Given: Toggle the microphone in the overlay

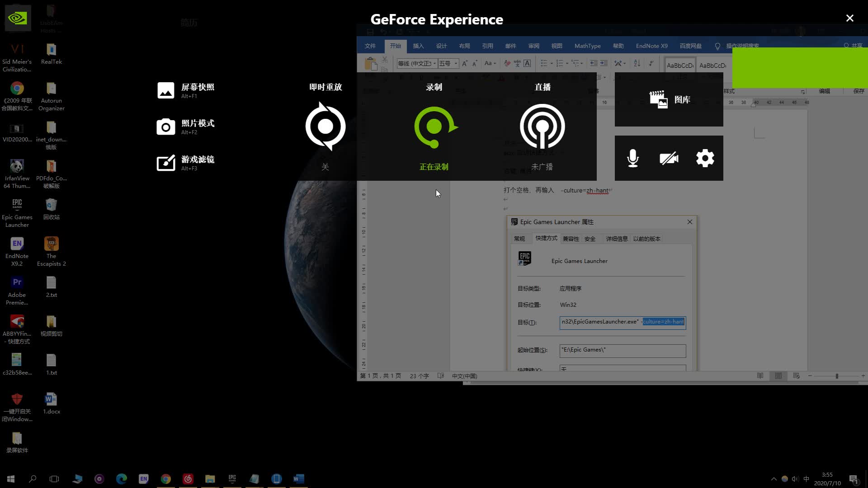Looking at the screenshot, I should click(633, 158).
